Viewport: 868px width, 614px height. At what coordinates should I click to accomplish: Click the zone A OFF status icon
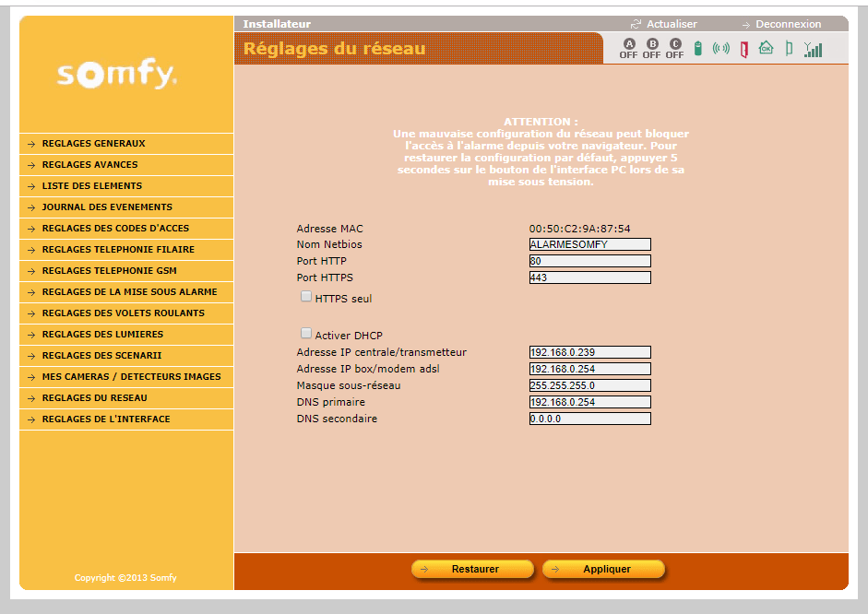click(628, 49)
